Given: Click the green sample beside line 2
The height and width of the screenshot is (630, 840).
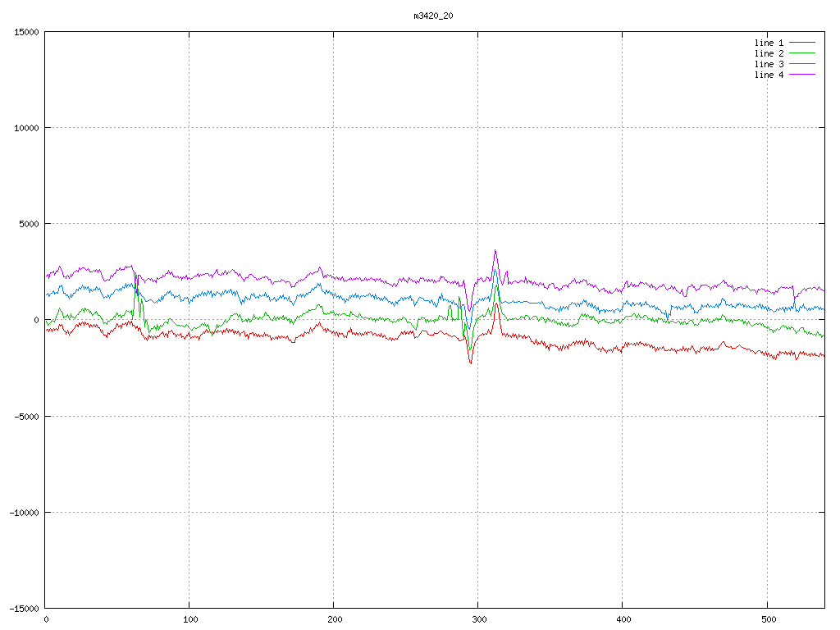Looking at the screenshot, I should (x=803, y=53).
